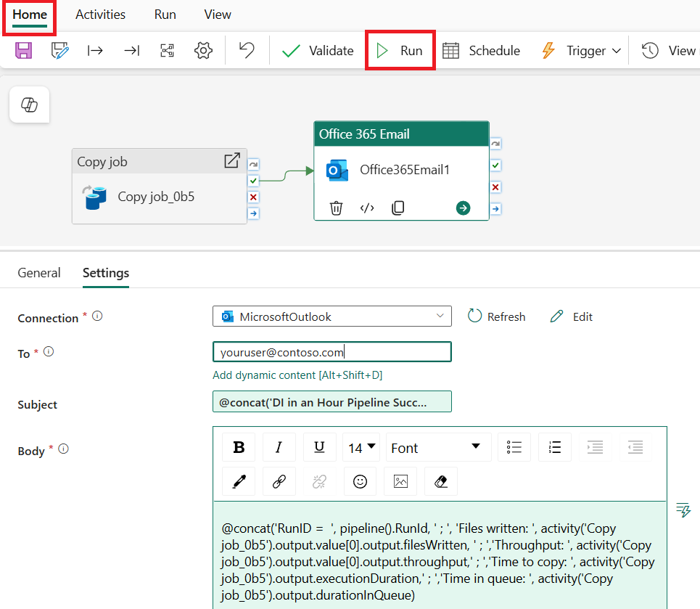This screenshot has height=609, width=700.
Task: Insert an image into the email body
Action: point(400,481)
